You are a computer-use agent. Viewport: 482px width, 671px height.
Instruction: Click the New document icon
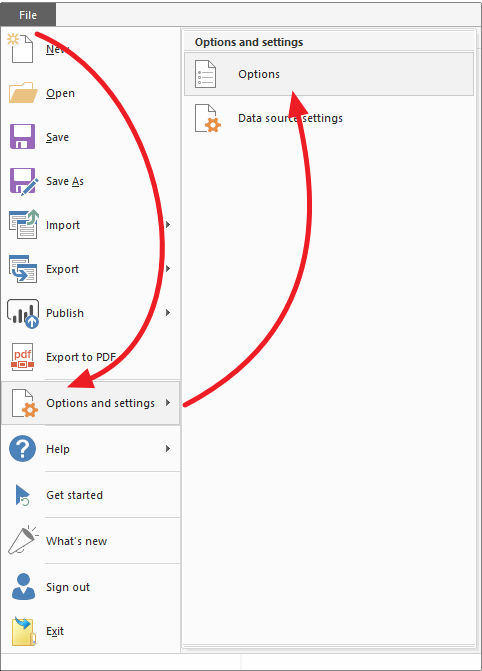(x=21, y=48)
